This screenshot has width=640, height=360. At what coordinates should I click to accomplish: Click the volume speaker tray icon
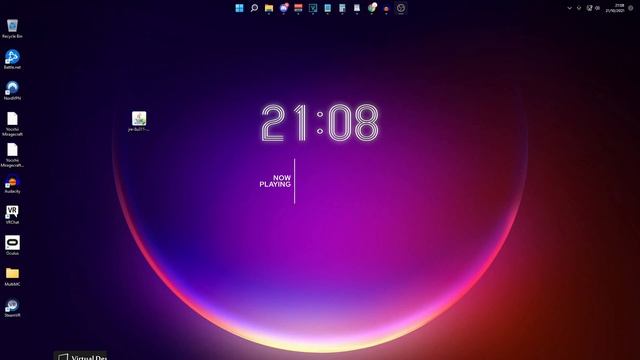pos(598,8)
